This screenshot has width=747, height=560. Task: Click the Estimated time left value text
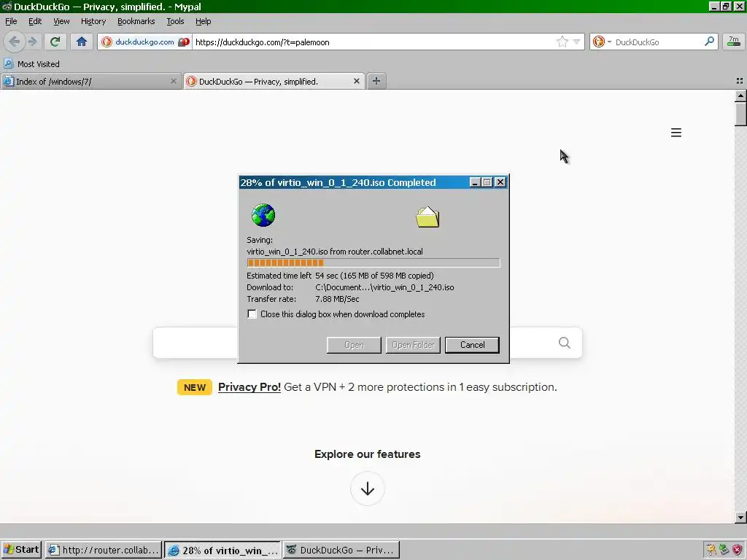tap(374, 276)
